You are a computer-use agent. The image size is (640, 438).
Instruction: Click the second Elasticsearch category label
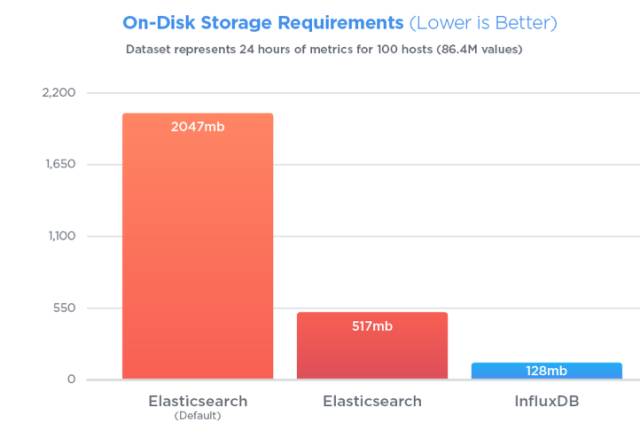click(x=372, y=401)
